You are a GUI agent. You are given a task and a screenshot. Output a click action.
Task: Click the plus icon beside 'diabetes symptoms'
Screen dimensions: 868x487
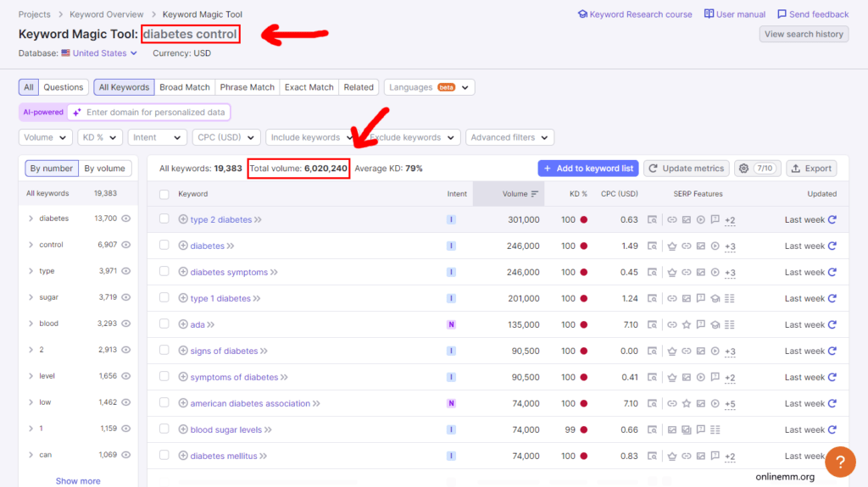coord(183,272)
